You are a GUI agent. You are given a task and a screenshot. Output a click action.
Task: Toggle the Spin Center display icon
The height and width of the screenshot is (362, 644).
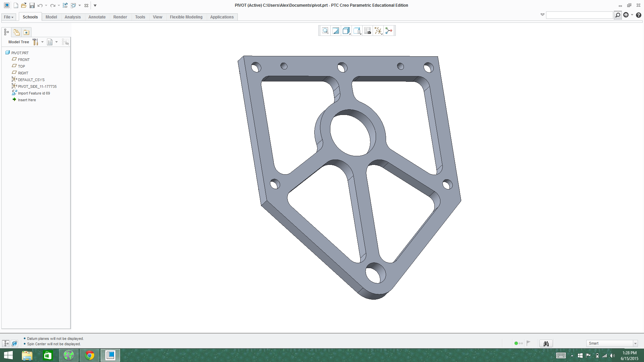pos(389,31)
